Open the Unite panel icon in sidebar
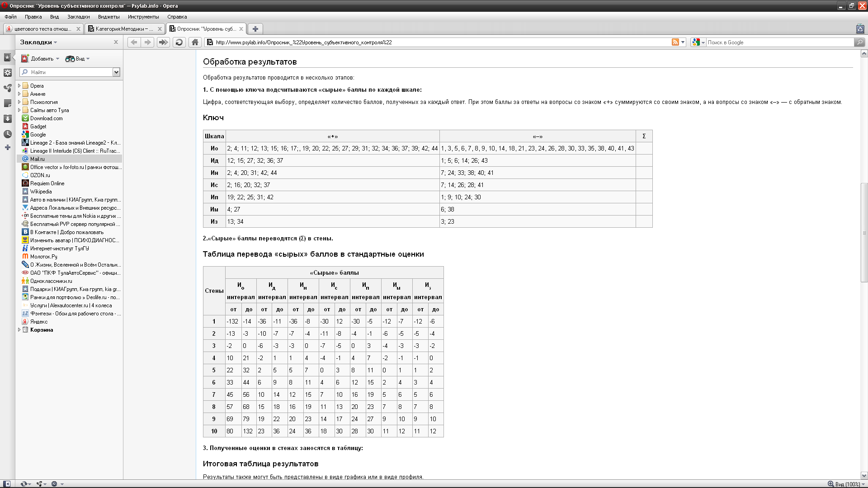Viewport: 868px width, 488px height. click(x=7, y=88)
